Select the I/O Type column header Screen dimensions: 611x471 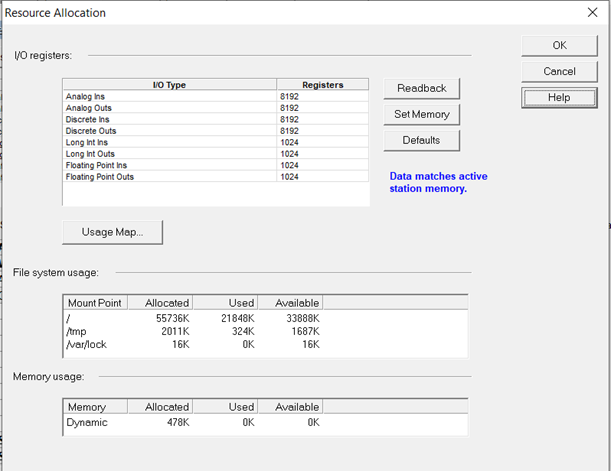point(170,85)
